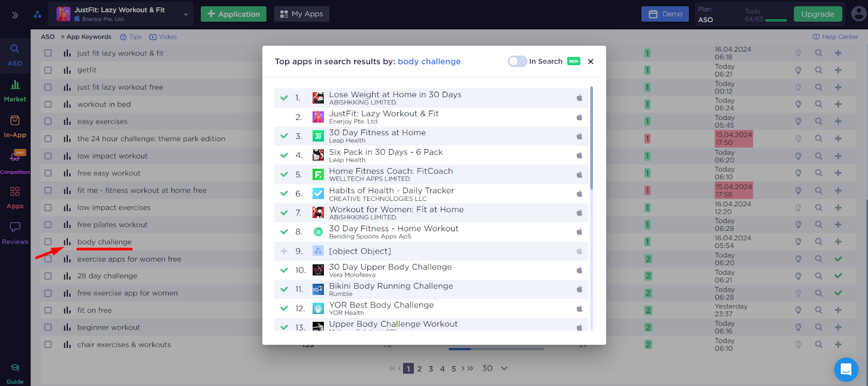The image size is (868, 386).
Task: Open the Video link
Action: coord(163,37)
